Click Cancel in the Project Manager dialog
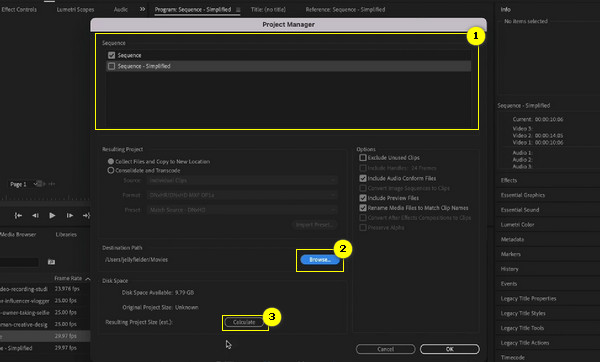 (x=385, y=349)
